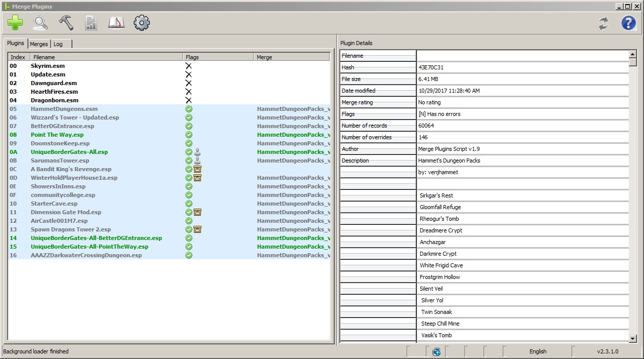Viewport: 644px width, 359px height.
Task: Click green check flag for Point The Way.esp
Action: [189, 135]
